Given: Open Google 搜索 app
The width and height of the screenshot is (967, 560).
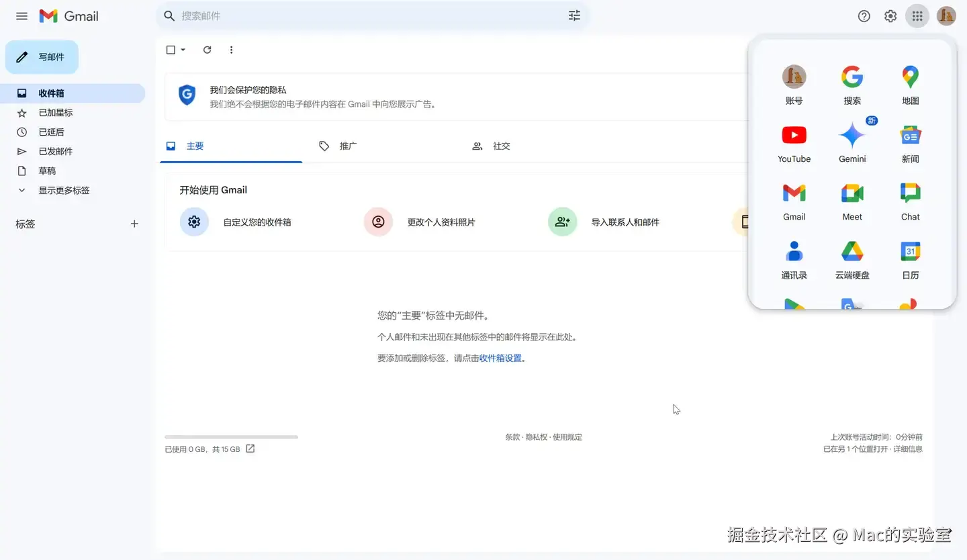Looking at the screenshot, I should [852, 86].
